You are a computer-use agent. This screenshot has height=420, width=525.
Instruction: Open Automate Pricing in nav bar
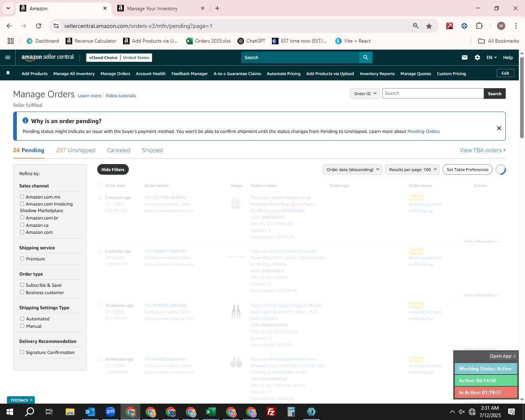pos(283,74)
